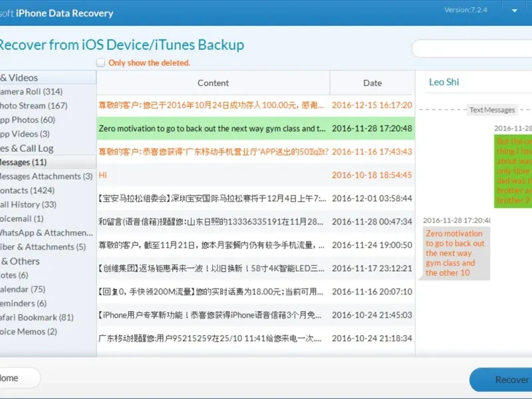Viewport: 532px width, 399px height.
Task: Click the gray 'Zero motivation' message bubble
Action: 456,253
